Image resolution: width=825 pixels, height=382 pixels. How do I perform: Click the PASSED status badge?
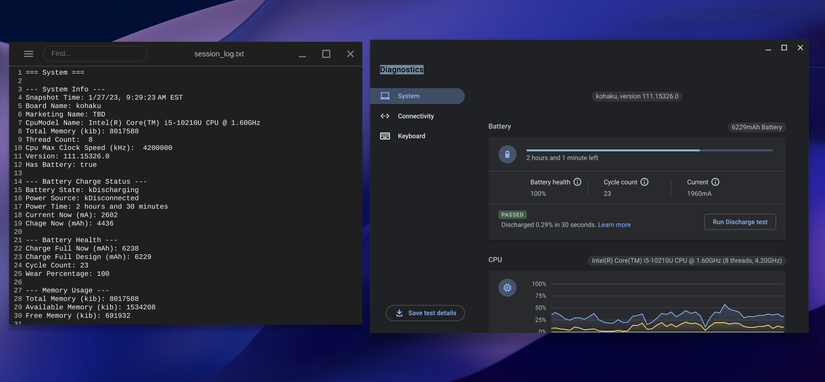coord(512,215)
